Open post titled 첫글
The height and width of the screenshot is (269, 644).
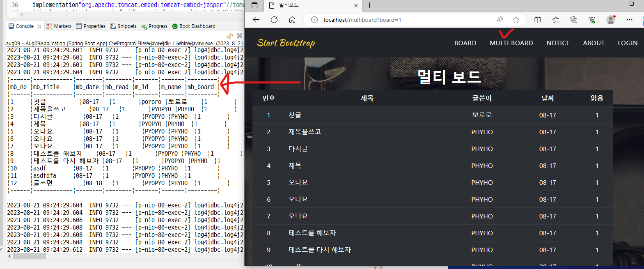[x=295, y=115]
